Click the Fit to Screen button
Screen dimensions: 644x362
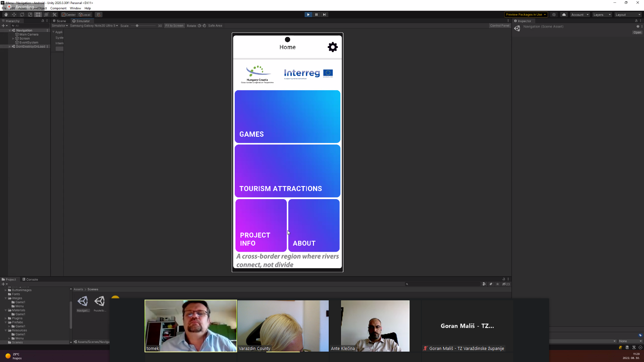click(174, 26)
